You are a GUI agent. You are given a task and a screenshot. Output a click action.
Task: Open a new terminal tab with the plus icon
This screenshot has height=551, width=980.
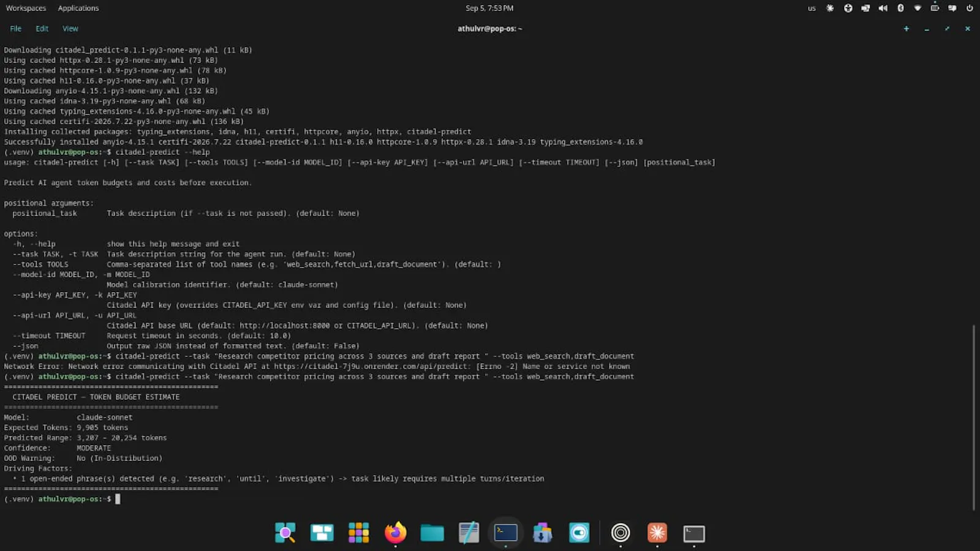pyautogui.click(x=907, y=29)
